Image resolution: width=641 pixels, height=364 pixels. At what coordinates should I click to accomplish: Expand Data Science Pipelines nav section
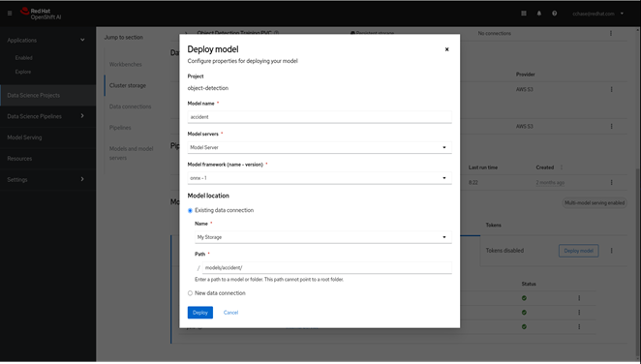coord(47,116)
